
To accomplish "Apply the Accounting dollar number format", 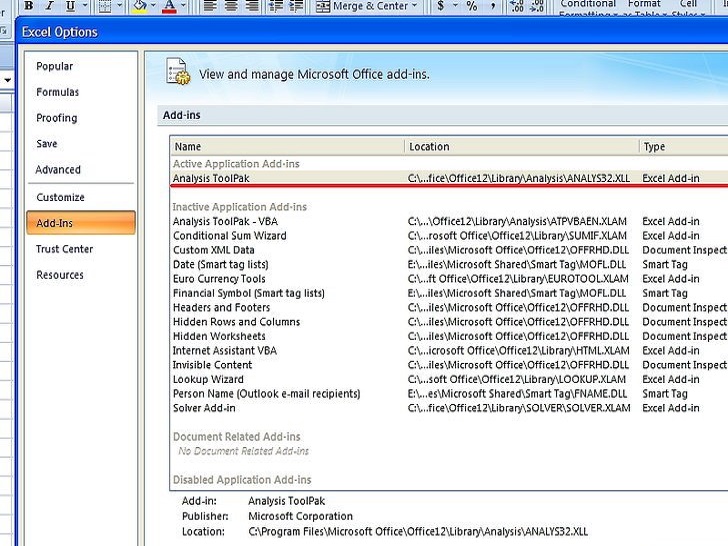I will click(x=441, y=6).
